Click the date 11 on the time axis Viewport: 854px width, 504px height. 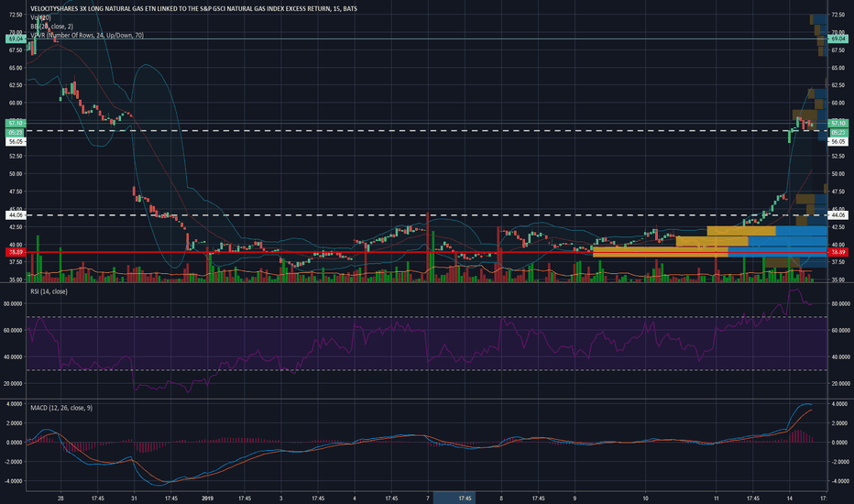click(x=717, y=498)
